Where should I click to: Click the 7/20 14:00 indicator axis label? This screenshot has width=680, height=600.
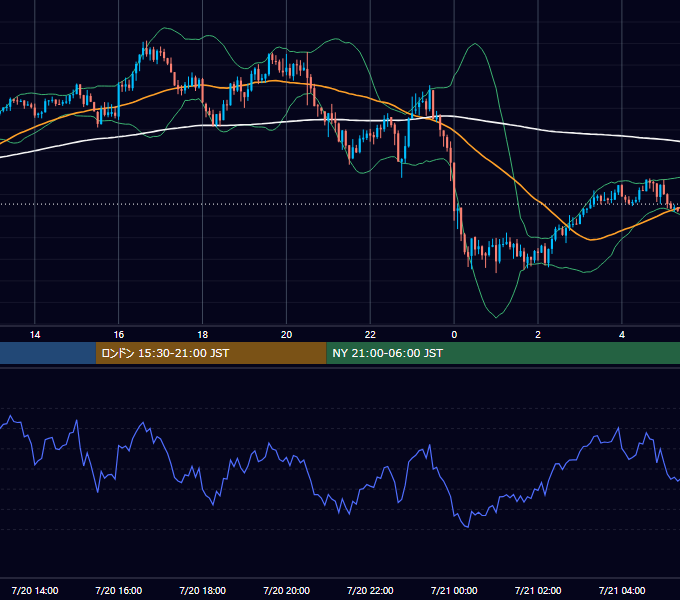click(35, 590)
